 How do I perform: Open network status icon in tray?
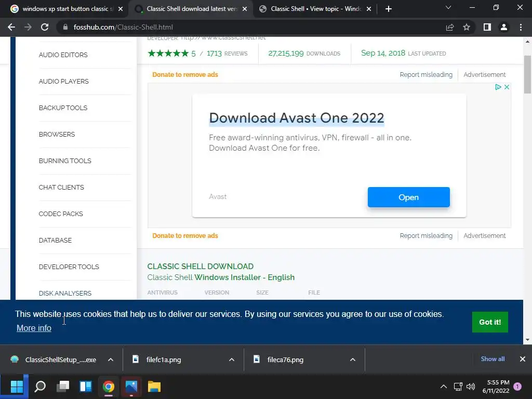[x=458, y=386]
